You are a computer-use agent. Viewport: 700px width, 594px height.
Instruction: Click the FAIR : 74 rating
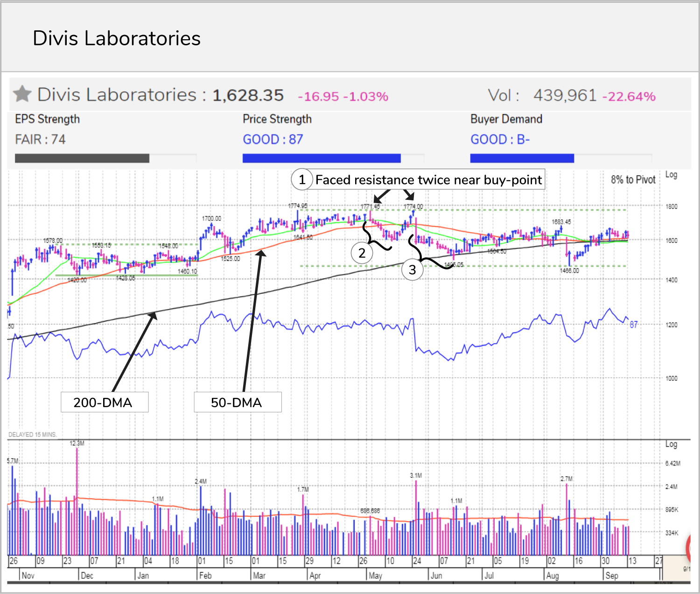click(x=40, y=139)
